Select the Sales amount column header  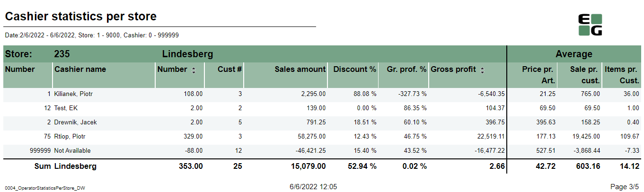click(x=300, y=70)
